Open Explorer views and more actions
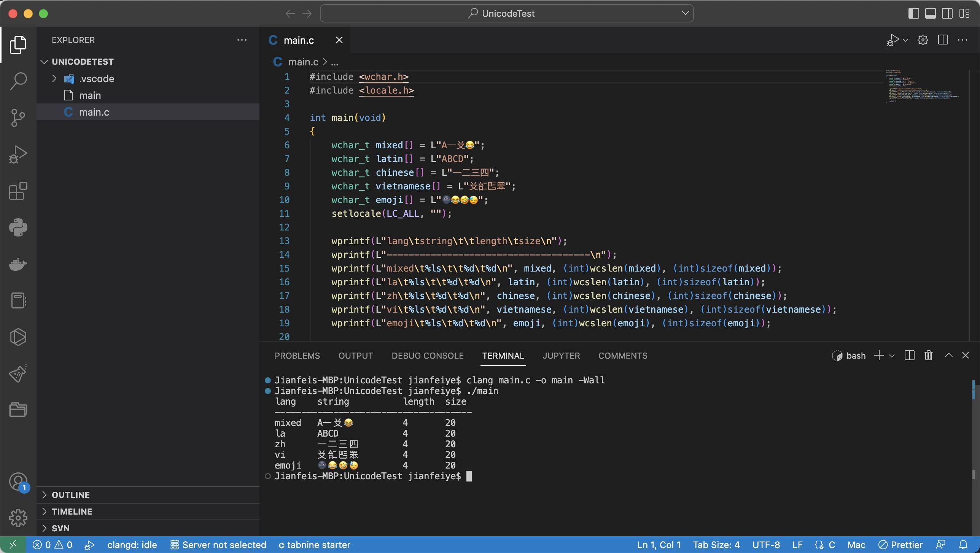 coord(242,40)
